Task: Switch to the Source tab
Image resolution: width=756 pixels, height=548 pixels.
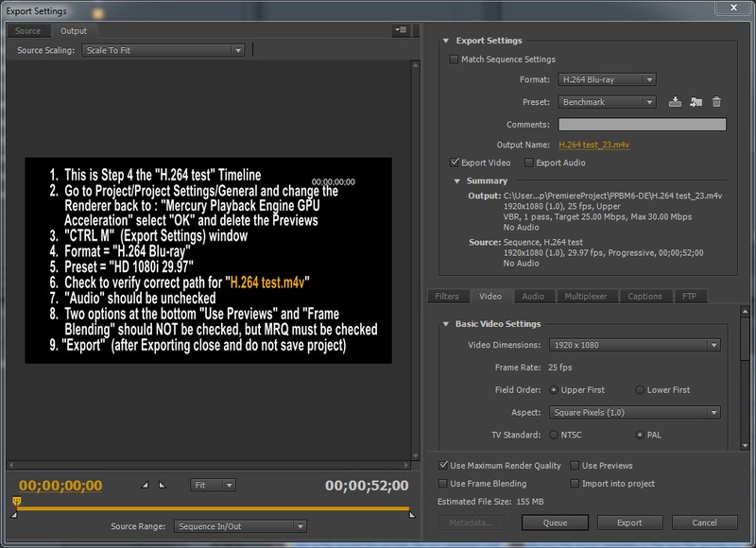Action: tap(28, 31)
